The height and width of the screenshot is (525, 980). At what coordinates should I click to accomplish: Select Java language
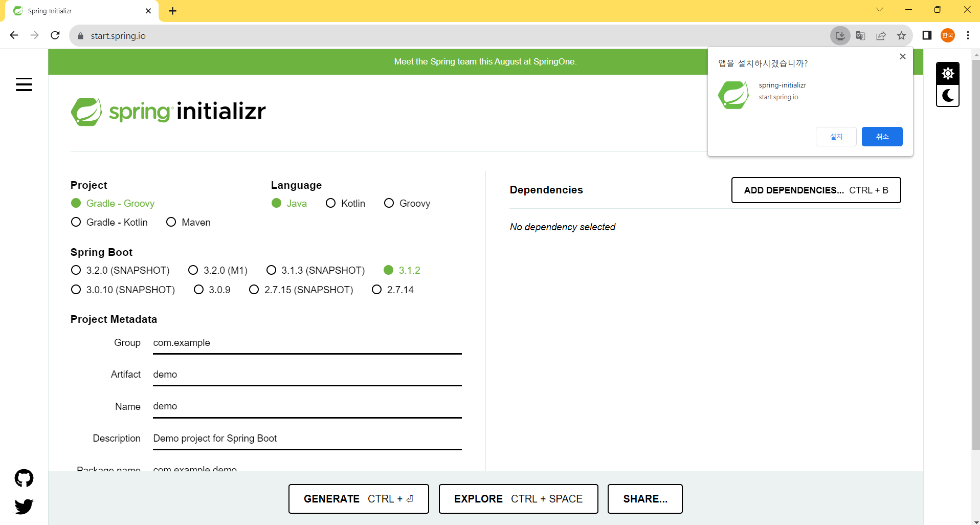coord(289,203)
